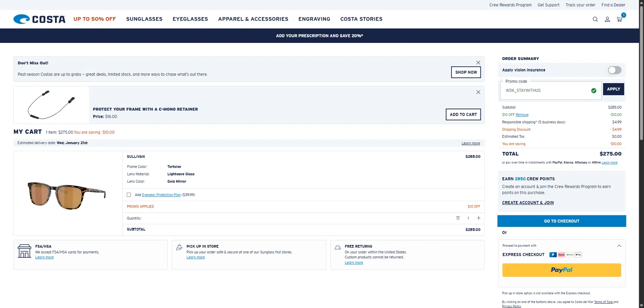Check the Eyewear Protection Plan box
This screenshot has height=308, width=644.
point(129,195)
